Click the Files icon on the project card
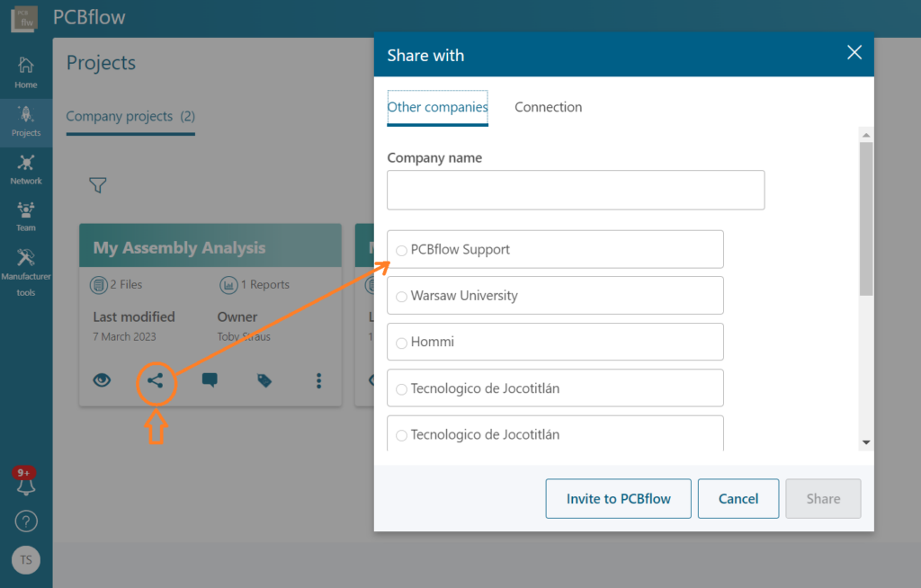The image size is (921, 588). click(x=98, y=285)
